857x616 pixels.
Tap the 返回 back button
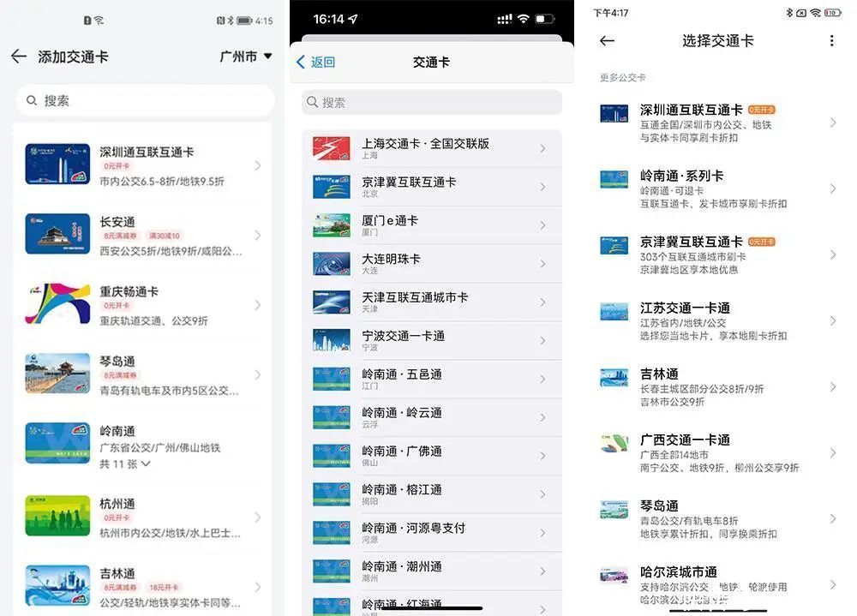tap(315, 62)
